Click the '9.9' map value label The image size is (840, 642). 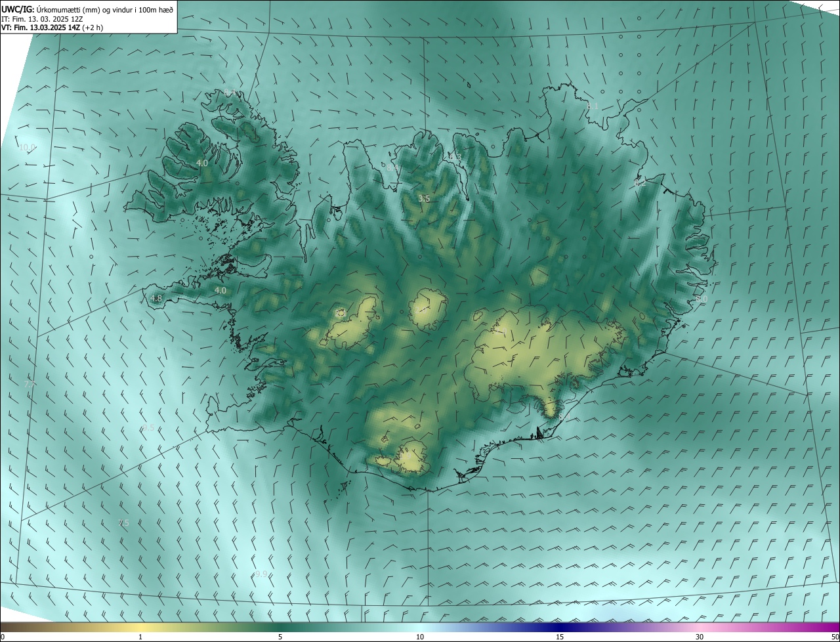(x=261, y=574)
